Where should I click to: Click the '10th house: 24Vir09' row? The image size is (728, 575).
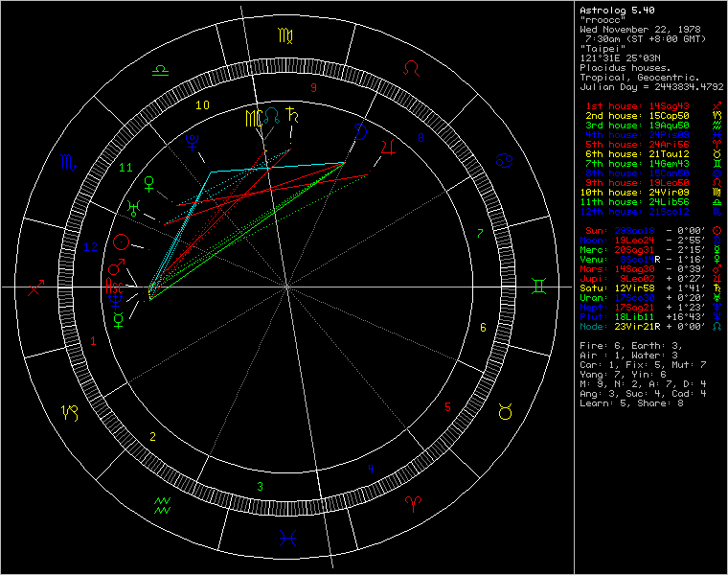651,193
